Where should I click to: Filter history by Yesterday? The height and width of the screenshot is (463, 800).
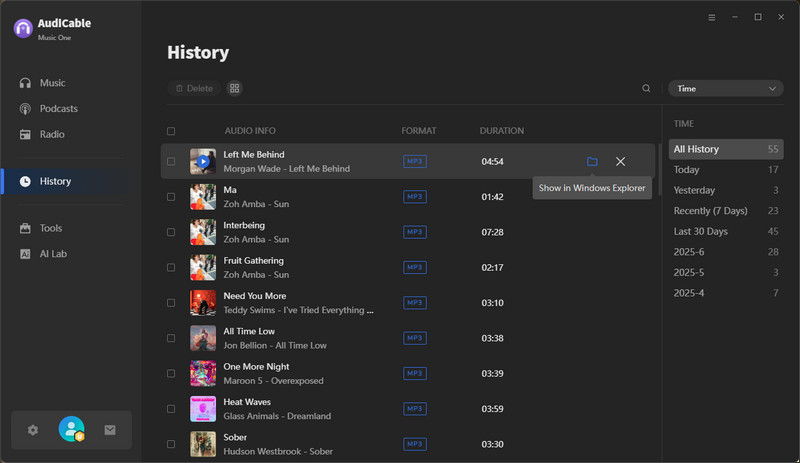coord(726,190)
